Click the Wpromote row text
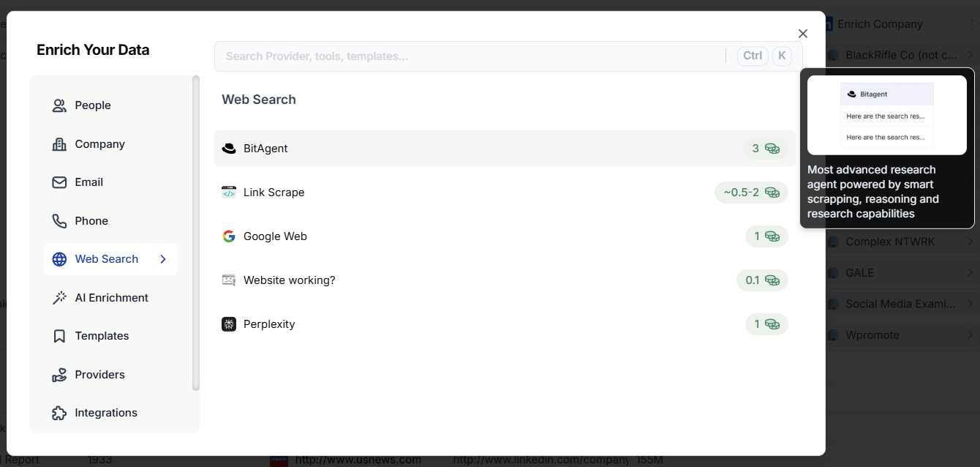 tap(872, 335)
